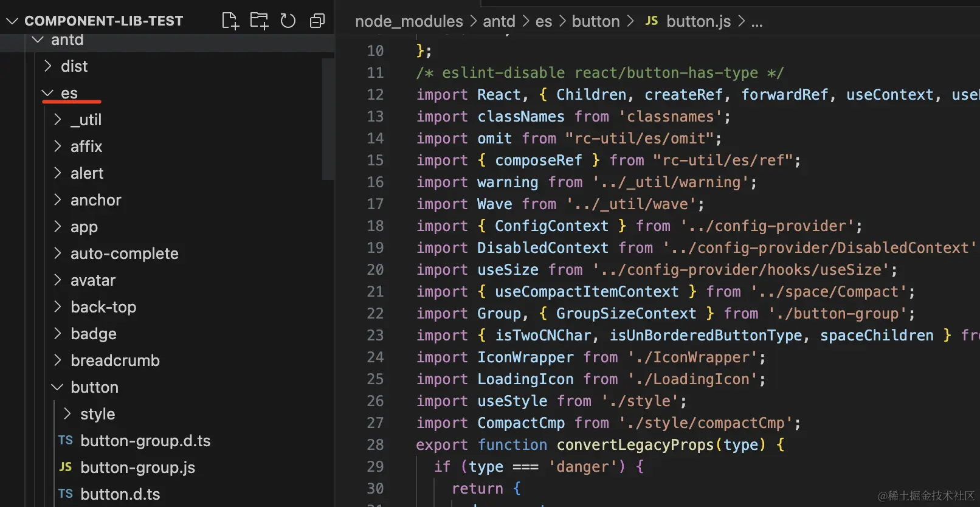The width and height of the screenshot is (980, 507).
Task: Click useCompactItemContext on line 21
Action: click(x=587, y=292)
